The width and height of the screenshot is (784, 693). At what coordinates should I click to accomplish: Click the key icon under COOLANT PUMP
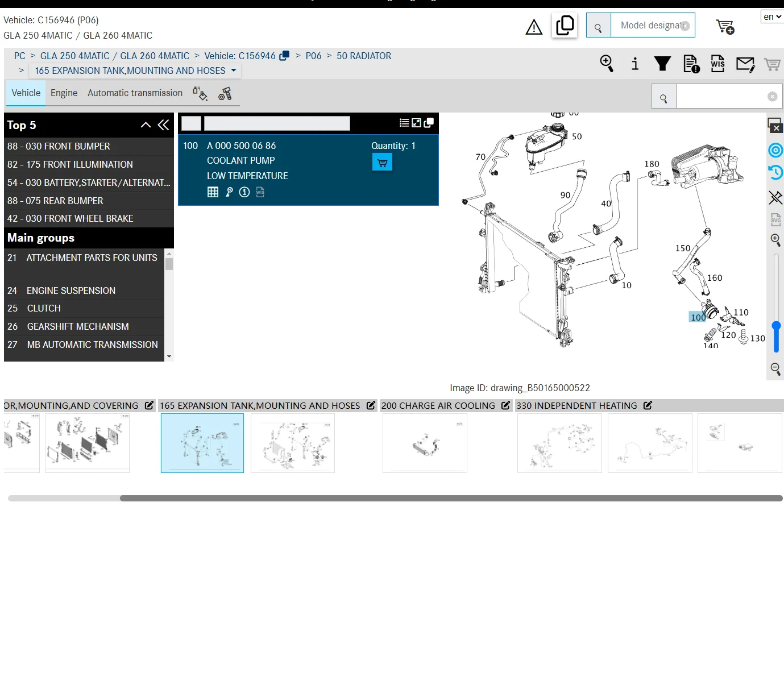(229, 192)
